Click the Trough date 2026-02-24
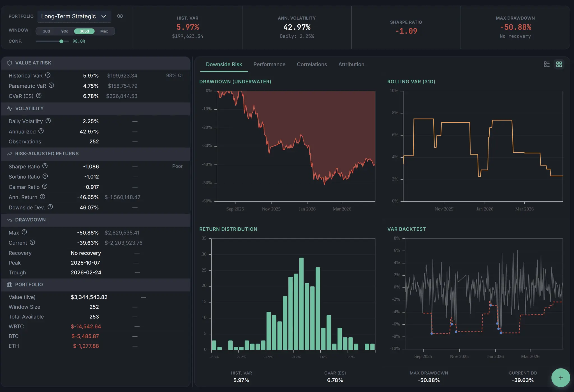This screenshot has width=574, height=392. click(86, 273)
